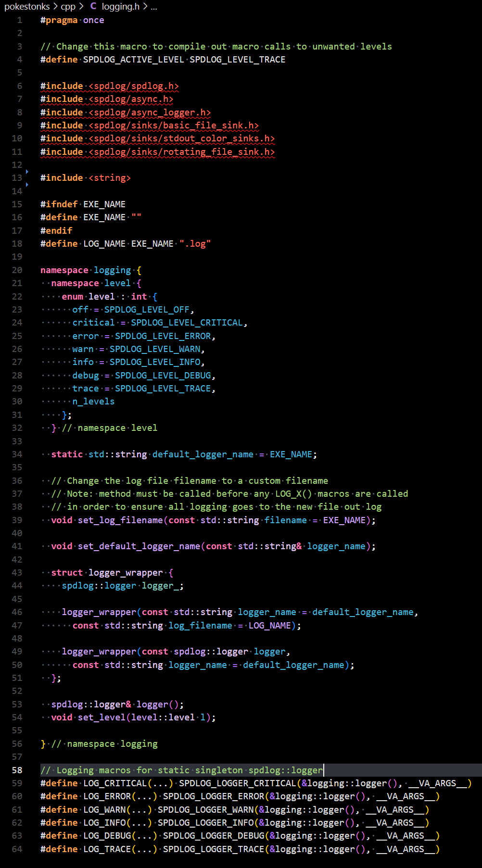The height and width of the screenshot is (868, 482).
Task: Click 'SPDLOG_LEVEL_TRACE' on the SPDLOG_ACTIVE_LEVEL define line
Action: click(238, 60)
